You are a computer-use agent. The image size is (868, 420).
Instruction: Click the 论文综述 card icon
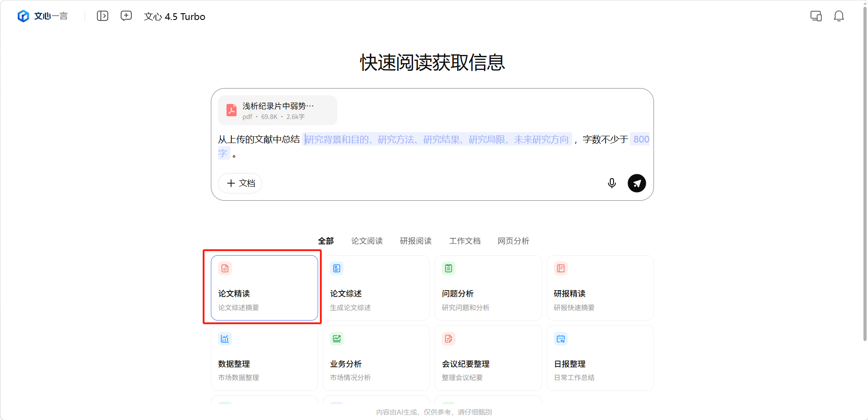click(x=337, y=268)
